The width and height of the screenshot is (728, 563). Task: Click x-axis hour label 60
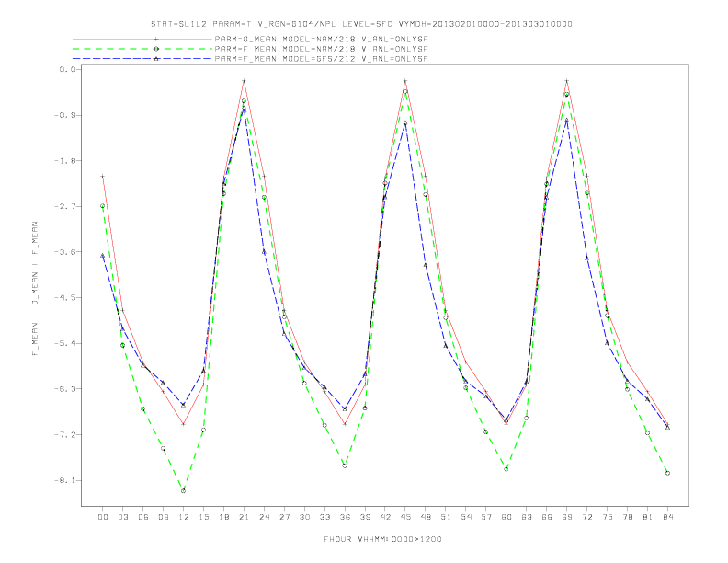click(x=506, y=517)
